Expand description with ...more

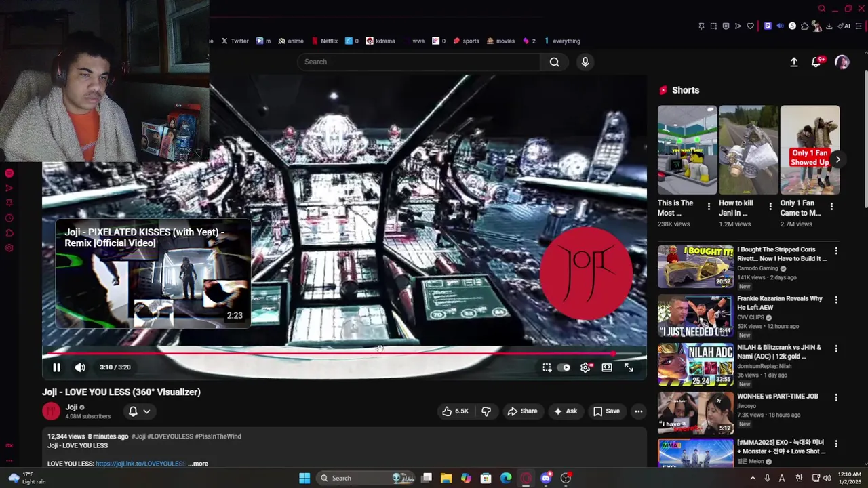(198, 464)
